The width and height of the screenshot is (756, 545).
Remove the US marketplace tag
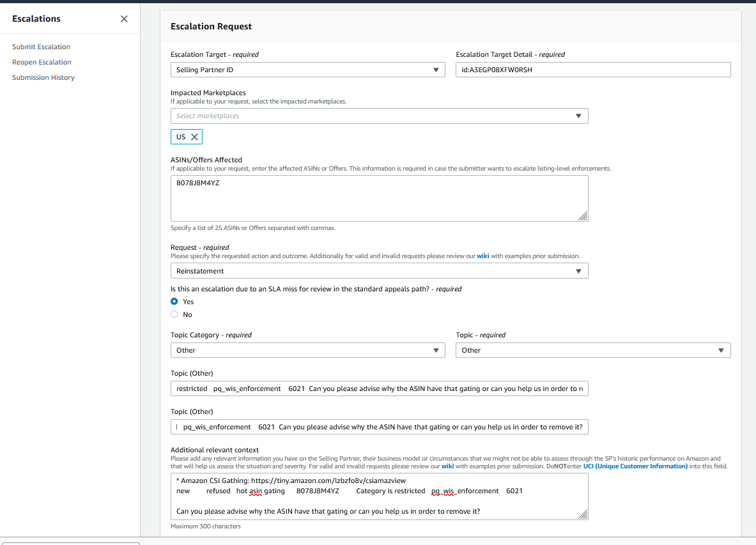point(195,137)
